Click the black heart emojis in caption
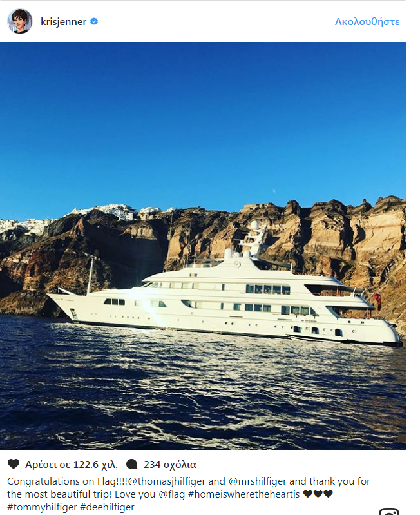 [318, 494]
